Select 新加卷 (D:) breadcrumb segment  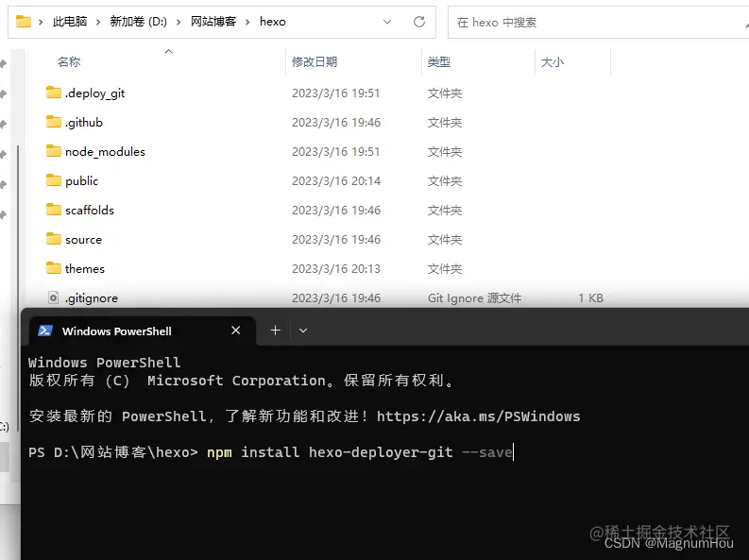pyautogui.click(x=139, y=22)
